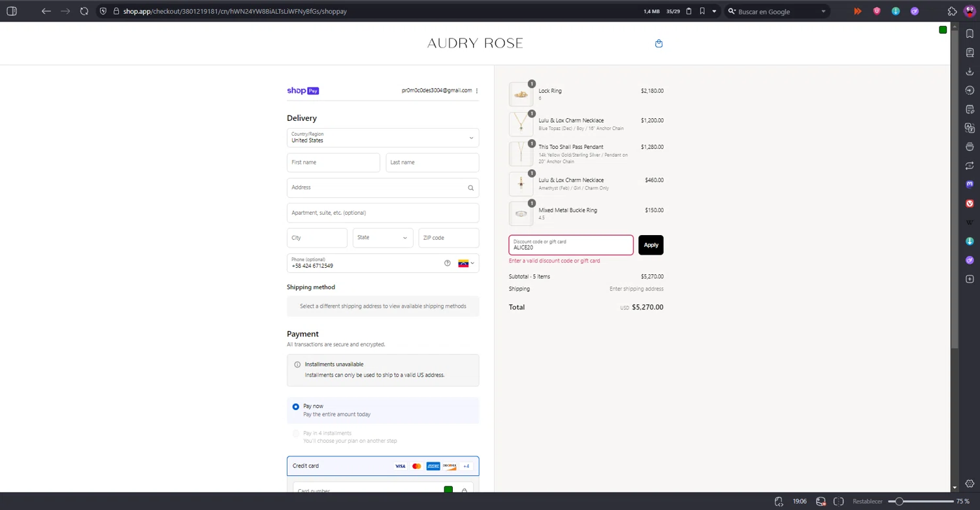The height and width of the screenshot is (510, 980).
Task: Open the teal download extension in toolbar
Action: (896, 11)
